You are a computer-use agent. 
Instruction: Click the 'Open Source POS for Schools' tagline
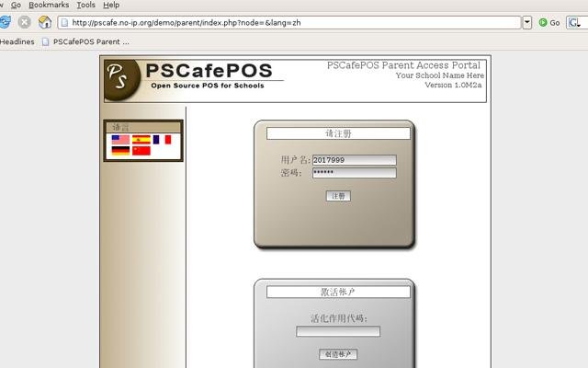point(208,86)
